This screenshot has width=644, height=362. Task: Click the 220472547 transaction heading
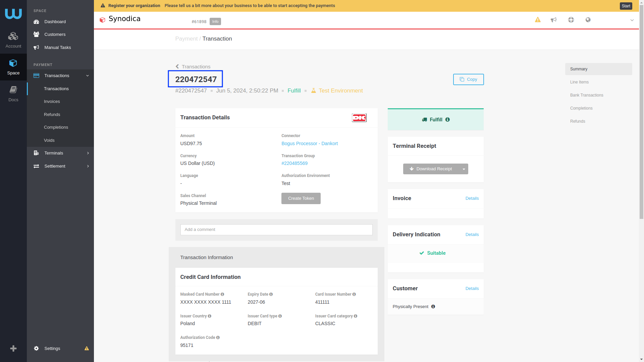pyautogui.click(x=196, y=79)
